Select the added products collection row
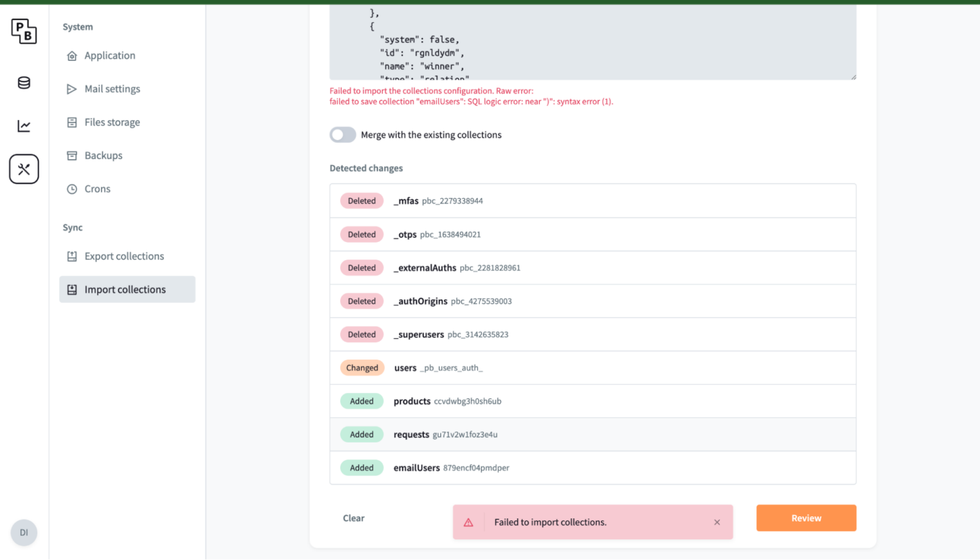The image size is (980, 560). pyautogui.click(x=592, y=401)
